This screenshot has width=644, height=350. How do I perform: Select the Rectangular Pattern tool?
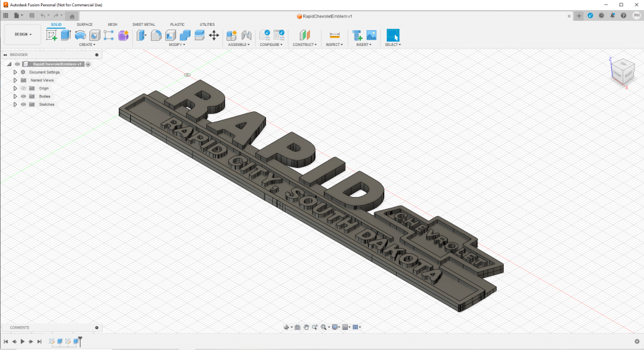coord(109,35)
